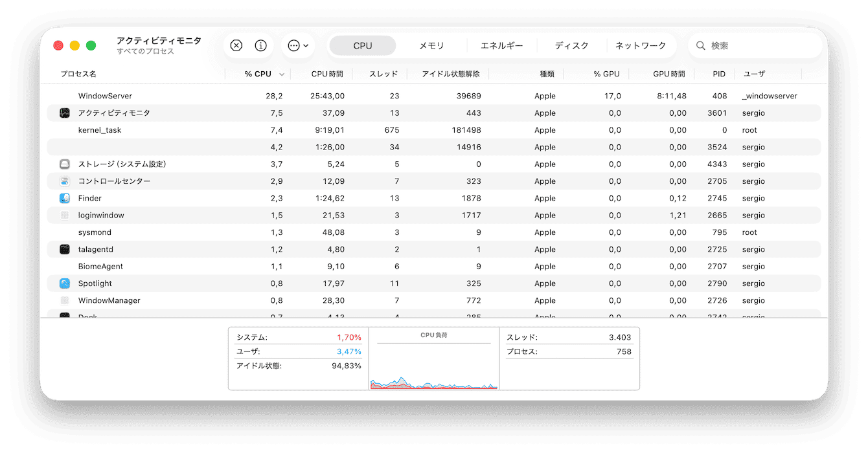Click PID 3601 cell

tap(717, 113)
